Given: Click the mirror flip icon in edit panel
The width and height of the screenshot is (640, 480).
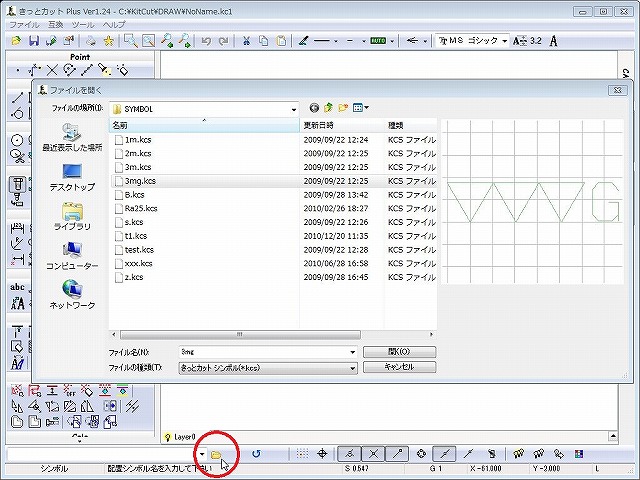Looking at the screenshot, I should tap(87, 407).
